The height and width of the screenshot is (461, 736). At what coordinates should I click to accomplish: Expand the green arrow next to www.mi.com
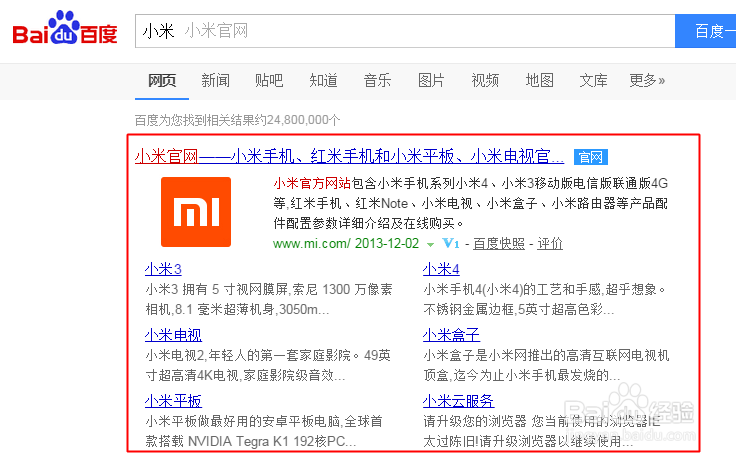tap(430, 245)
